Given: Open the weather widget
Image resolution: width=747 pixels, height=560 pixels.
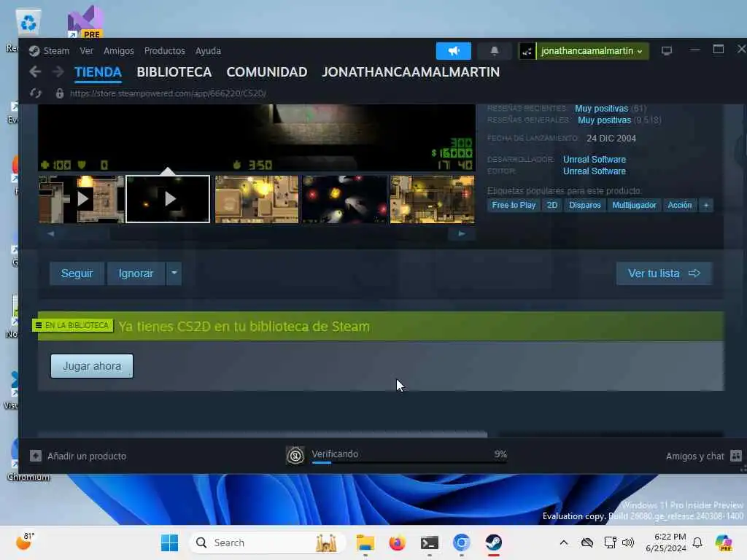Looking at the screenshot, I should pos(25,542).
